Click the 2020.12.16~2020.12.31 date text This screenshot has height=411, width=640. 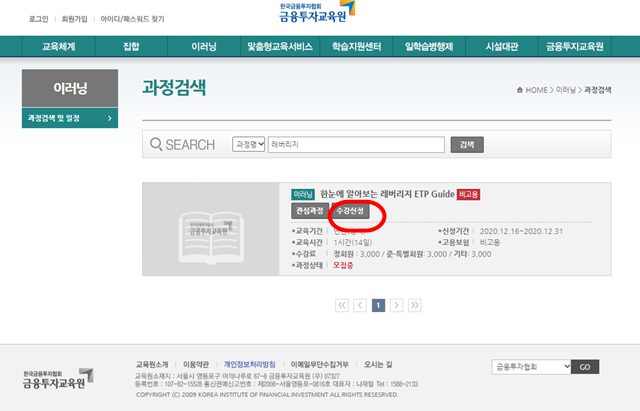click(521, 231)
